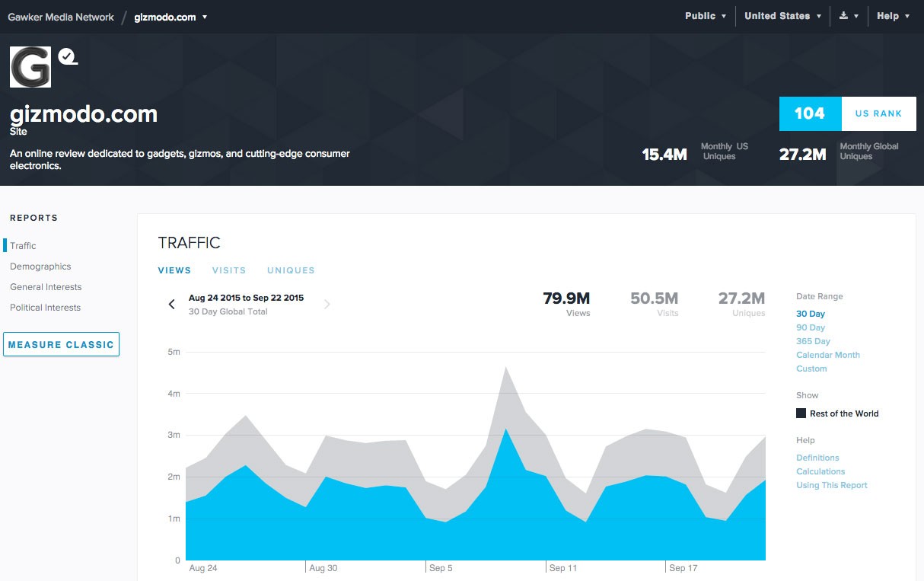Click the next date range arrow
This screenshot has width=924, height=581.
[x=327, y=305]
